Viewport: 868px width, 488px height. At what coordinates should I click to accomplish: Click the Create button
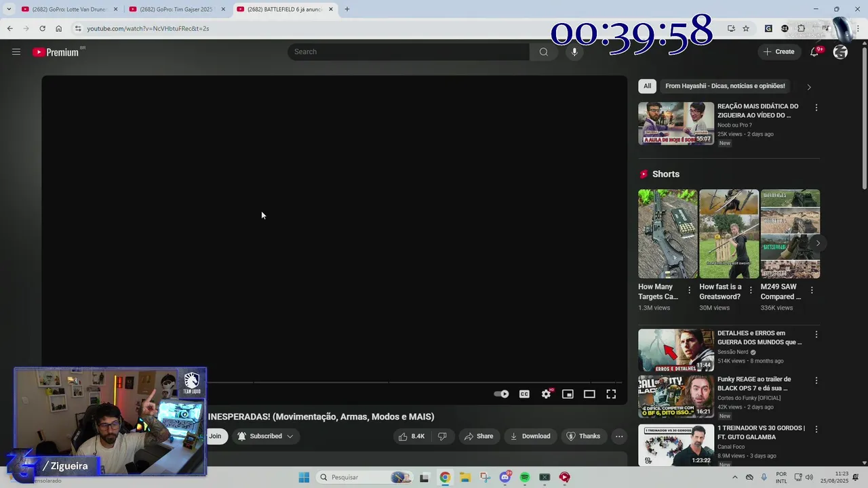778,52
